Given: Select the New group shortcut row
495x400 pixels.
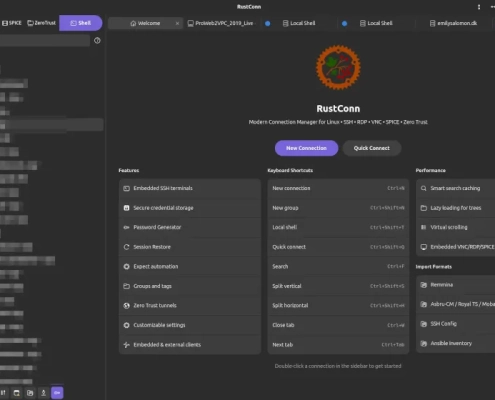Looking at the screenshot, I should (x=338, y=208).
